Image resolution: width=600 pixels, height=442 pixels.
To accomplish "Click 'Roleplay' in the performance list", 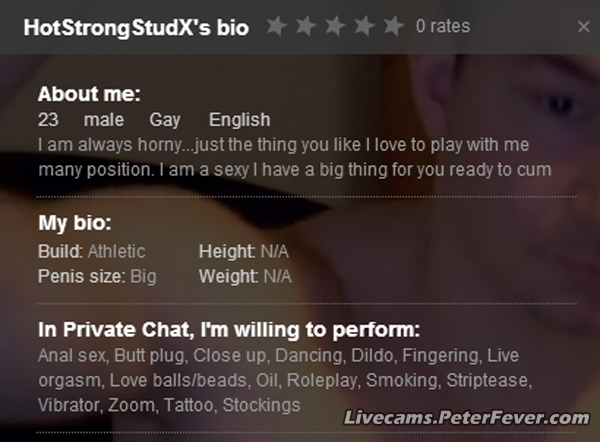I will [323, 380].
